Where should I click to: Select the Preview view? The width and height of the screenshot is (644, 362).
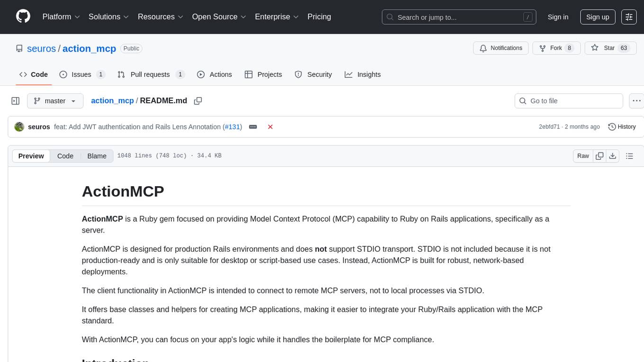[x=31, y=156]
